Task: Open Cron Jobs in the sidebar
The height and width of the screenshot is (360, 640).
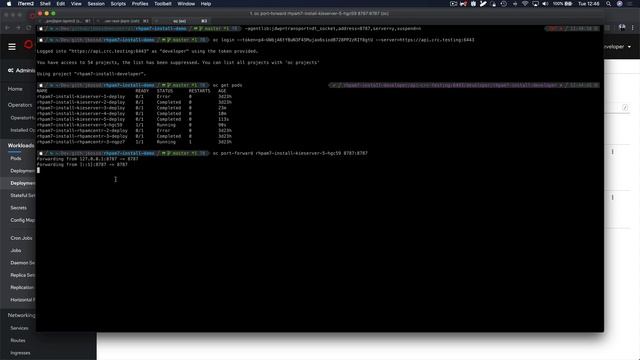Action: (21, 238)
